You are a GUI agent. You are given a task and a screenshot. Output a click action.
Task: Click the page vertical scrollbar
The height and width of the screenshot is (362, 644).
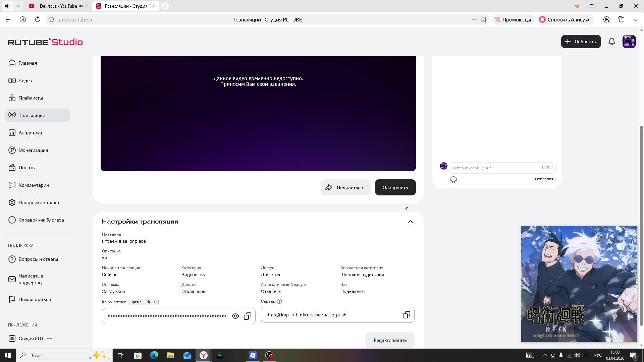click(x=641, y=225)
